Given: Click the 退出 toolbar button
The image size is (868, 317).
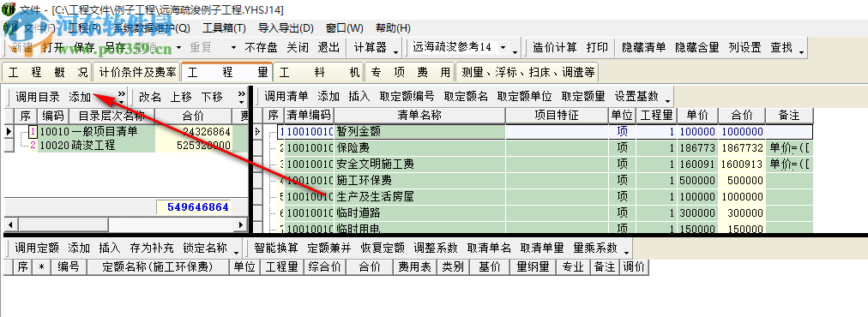Looking at the screenshot, I should [329, 48].
